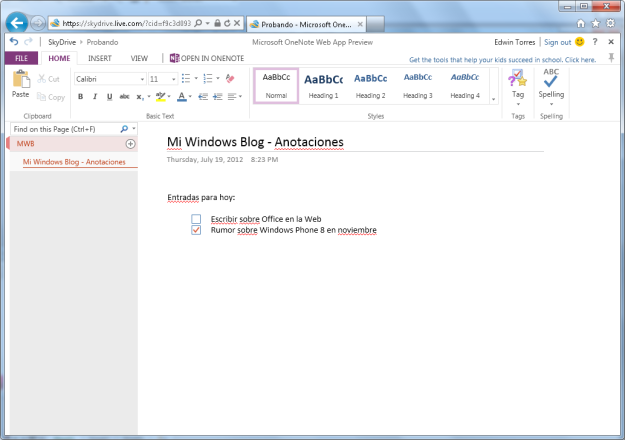Apply the Heading 1 style
Screen dimensions: 625x440
click(323, 86)
